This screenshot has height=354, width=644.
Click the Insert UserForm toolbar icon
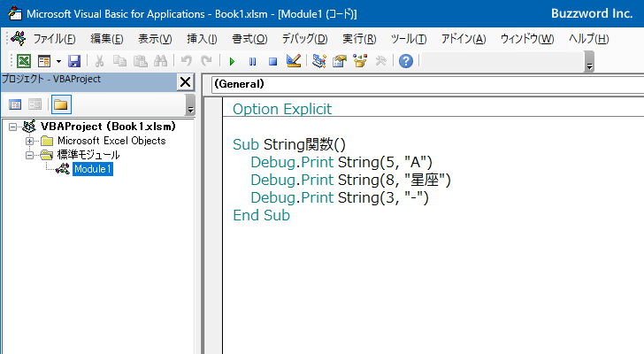(x=44, y=61)
